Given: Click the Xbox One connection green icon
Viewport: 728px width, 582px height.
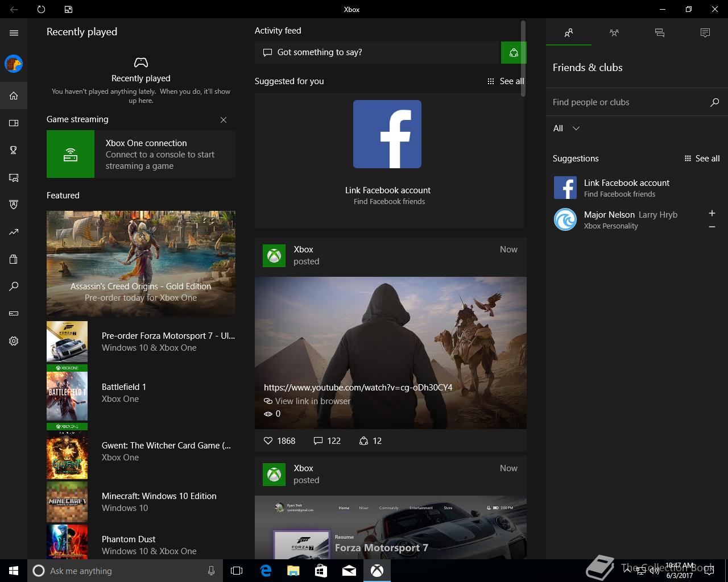Looking at the screenshot, I should pos(71,154).
